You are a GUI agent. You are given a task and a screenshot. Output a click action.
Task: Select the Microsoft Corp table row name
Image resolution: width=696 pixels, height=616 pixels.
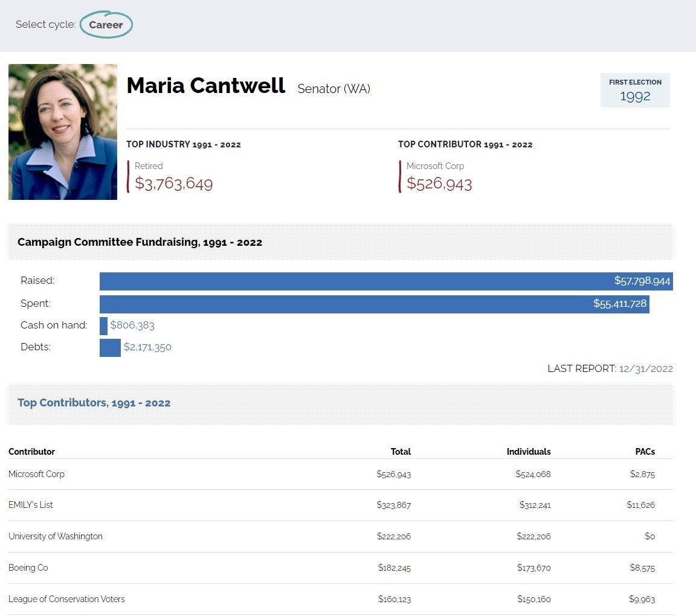point(36,474)
